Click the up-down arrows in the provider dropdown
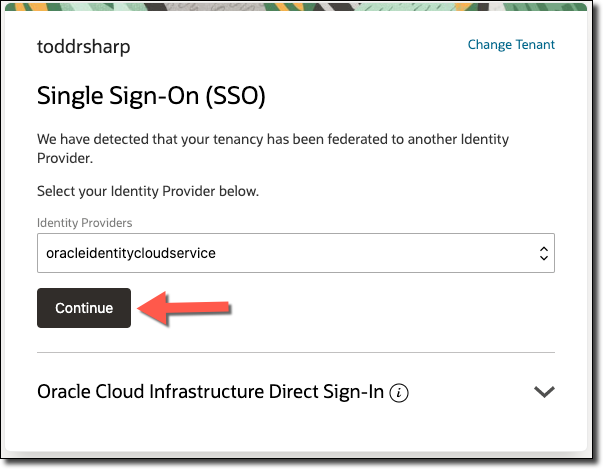Screen dimensions: 603x469 click(x=543, y=254)
